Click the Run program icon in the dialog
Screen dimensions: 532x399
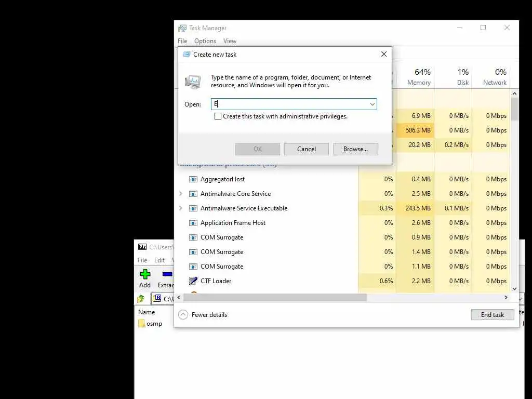193,82
